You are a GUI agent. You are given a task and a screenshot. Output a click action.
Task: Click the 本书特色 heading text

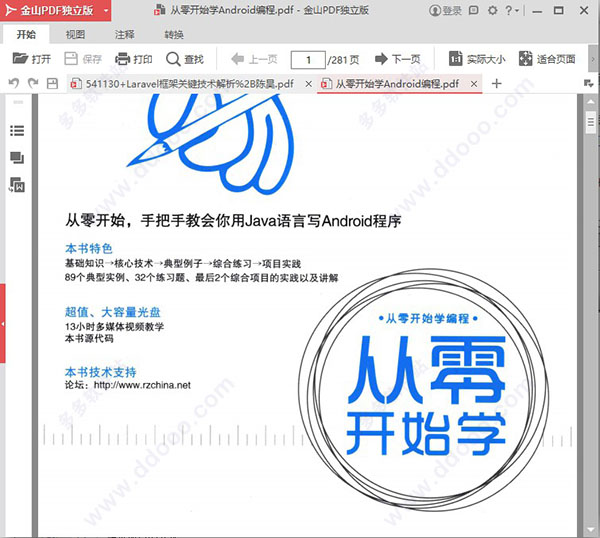pyautogui.click(x=89, y=248)
